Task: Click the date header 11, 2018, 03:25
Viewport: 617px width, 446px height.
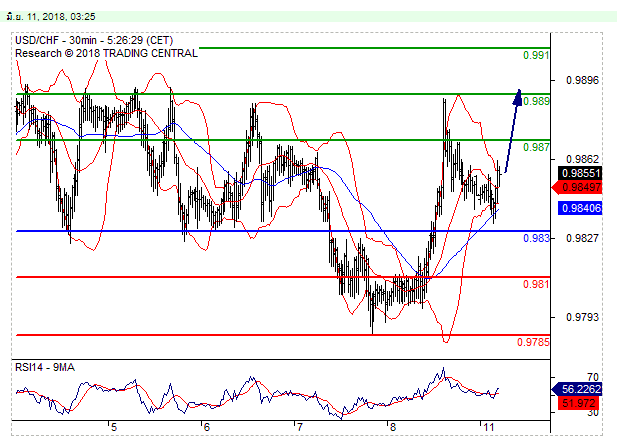Action: tap(50, 17)
